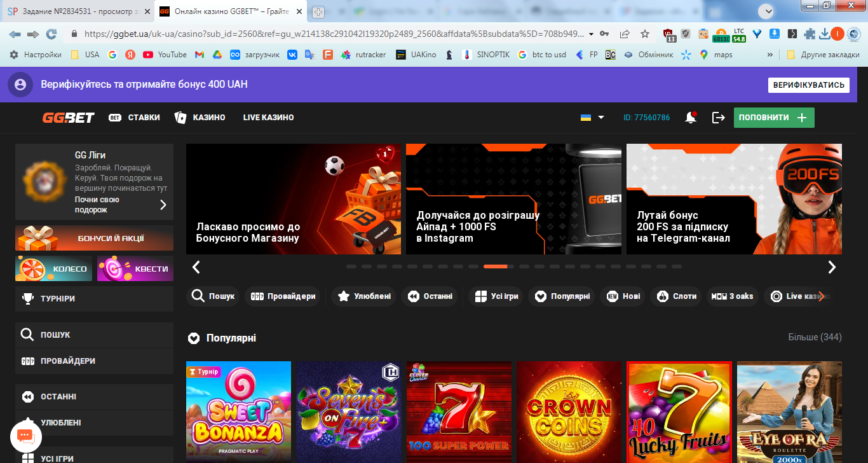Image resolution: width=868 pixels, height=463 pixels.
Task: Open the Crown Coins game thumbnail
Action: point(569,412)
